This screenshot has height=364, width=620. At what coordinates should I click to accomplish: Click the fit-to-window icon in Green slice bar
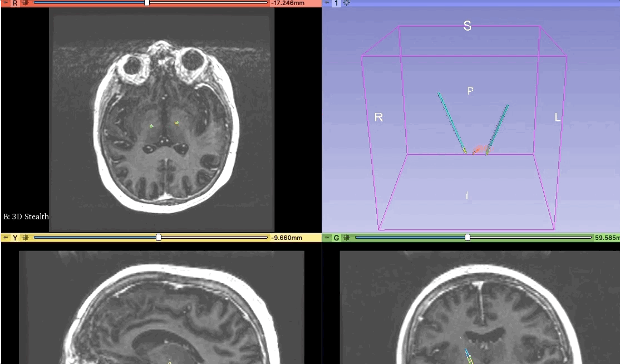point(346,238)
